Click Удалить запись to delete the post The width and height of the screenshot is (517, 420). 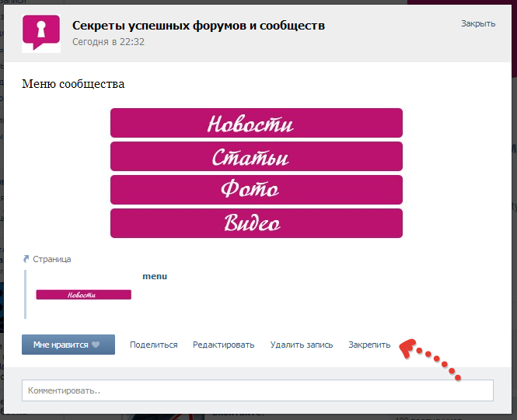coord(301,345)
